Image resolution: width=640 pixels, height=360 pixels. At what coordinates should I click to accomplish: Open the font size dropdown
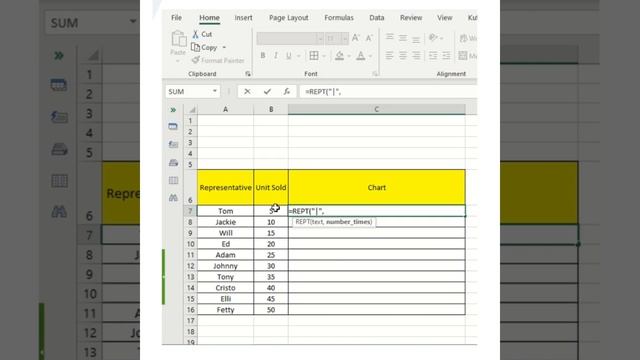(345, 38)
